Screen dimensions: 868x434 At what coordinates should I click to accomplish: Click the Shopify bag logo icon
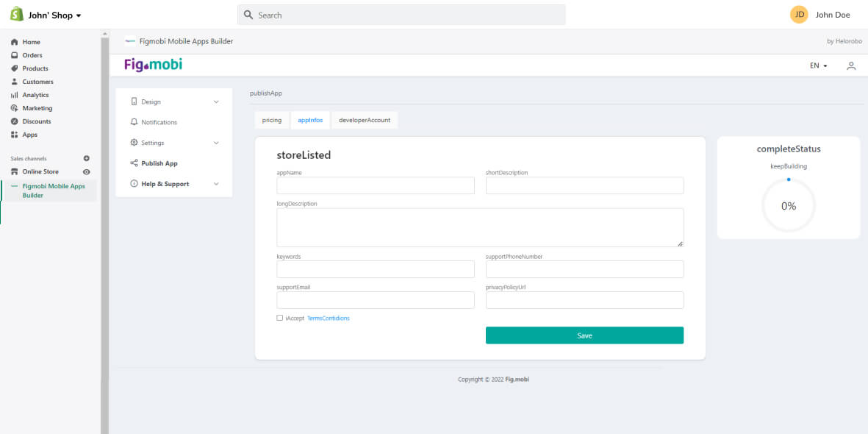click(17, 15)
